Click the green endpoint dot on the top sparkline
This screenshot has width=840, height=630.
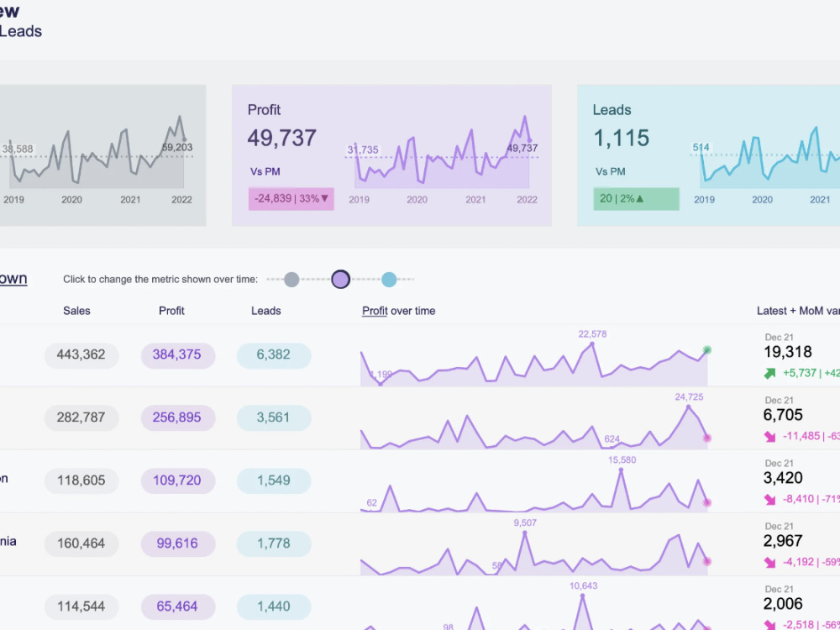click(706, 349)
